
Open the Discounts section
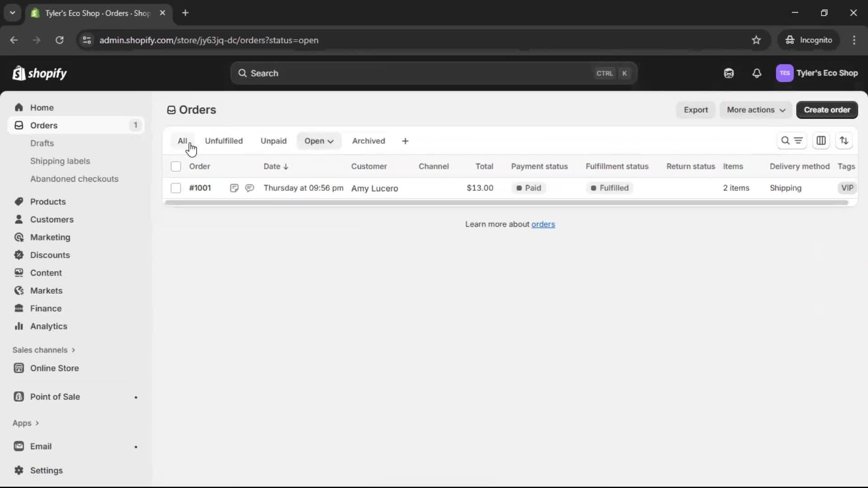(50, 255)
